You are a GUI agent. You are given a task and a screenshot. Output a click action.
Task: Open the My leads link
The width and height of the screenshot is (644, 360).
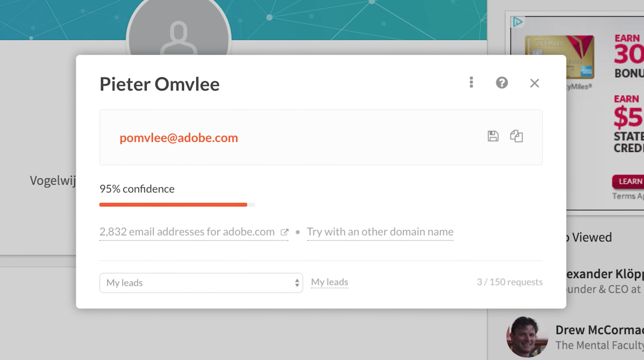(x=330, y=282)
